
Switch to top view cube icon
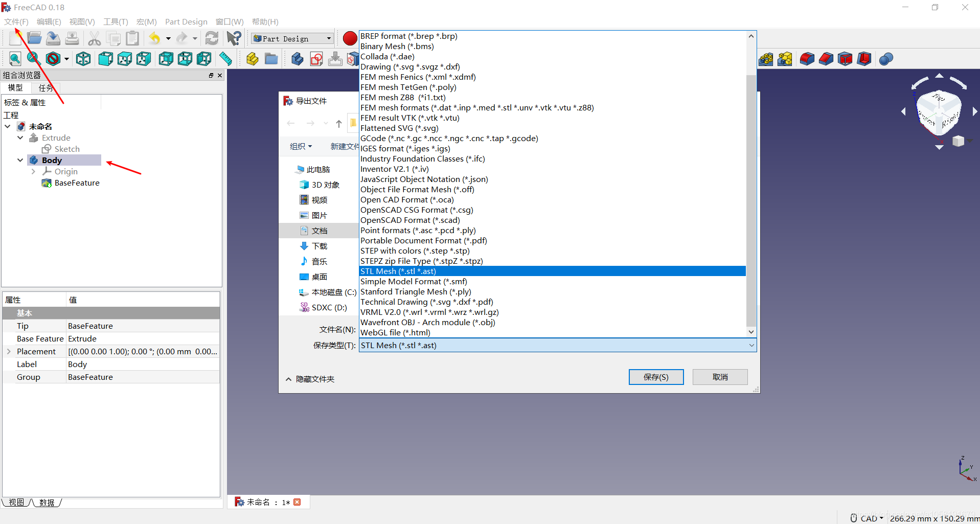point(124,59)
